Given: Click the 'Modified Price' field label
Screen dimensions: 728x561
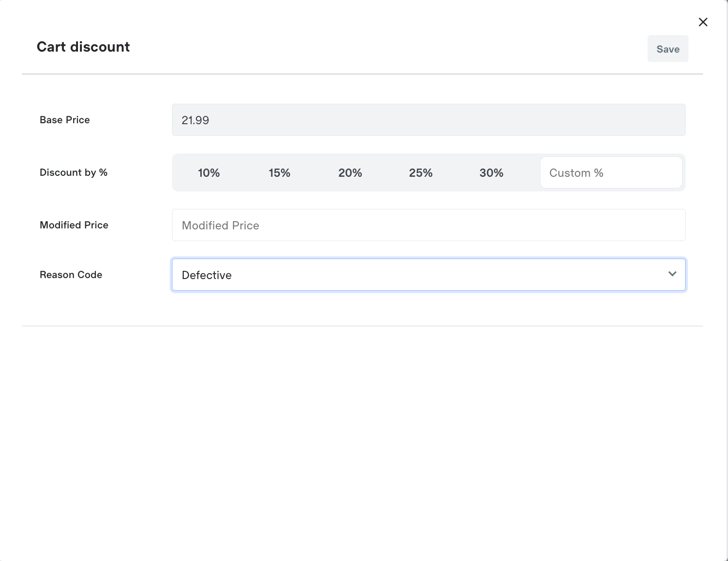Looking at the screenshot, I should click(x=74, y=225).
